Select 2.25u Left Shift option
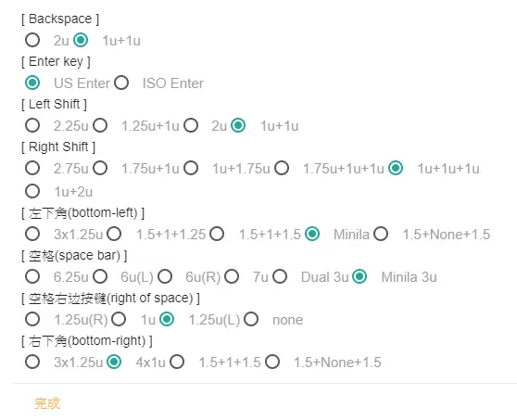Image resolution: width=517 pixels, height=420 pixels. coord(32,125)
